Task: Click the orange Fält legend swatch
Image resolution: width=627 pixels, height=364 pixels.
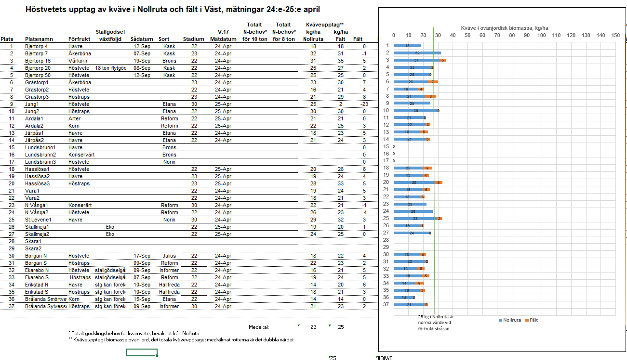Action: point(526,320)
